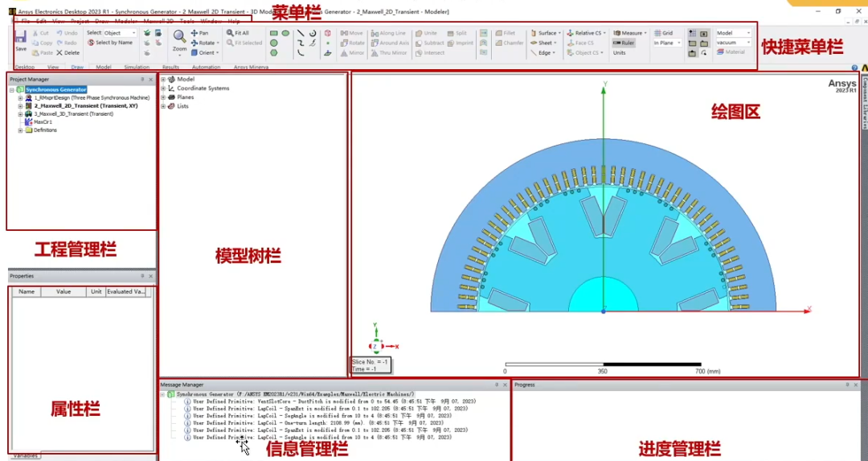The image size is (868, 461).
Task: Open the Simulation ribbon tab
Action: (137, 67)
